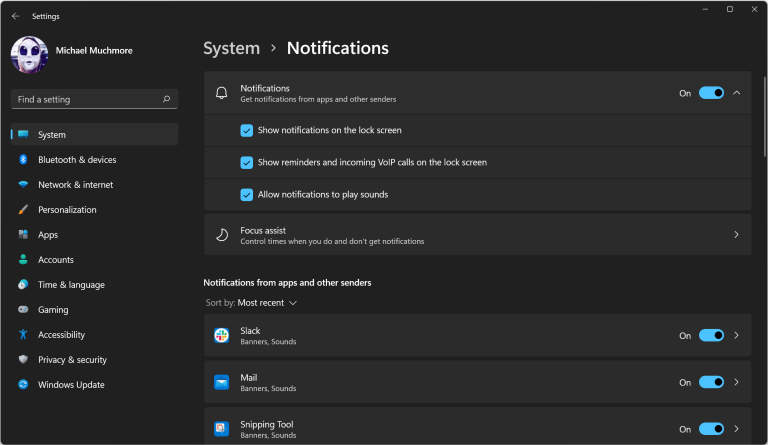This screenshot has width=768, height=445.
Task: Open the Sort by Most recent dropdown
Action: coord(251,303)
